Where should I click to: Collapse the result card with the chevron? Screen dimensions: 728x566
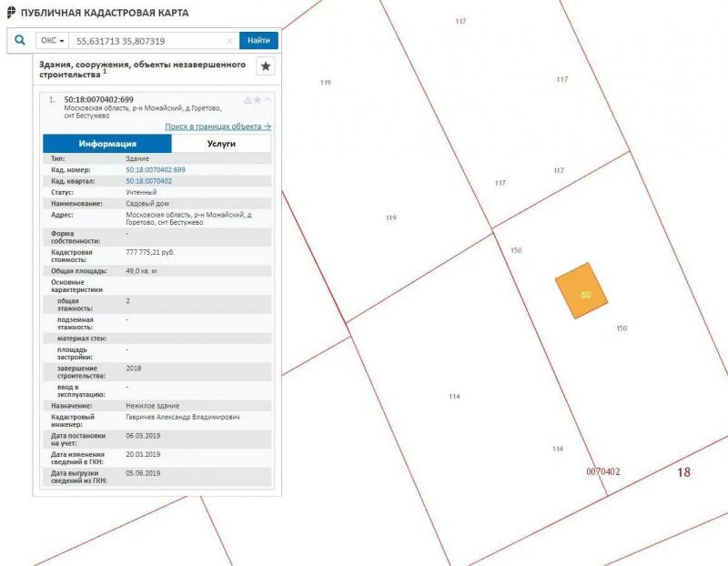pos(267,100)
